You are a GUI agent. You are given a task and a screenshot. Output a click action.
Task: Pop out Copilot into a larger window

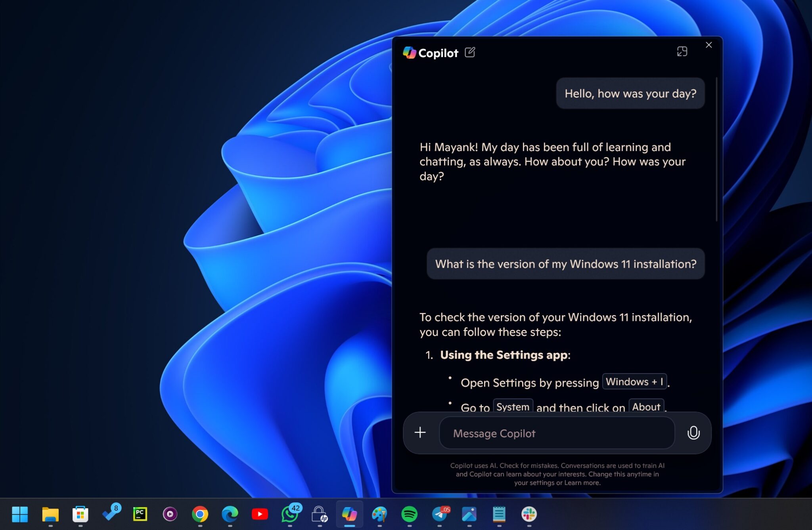pos(683,51)
